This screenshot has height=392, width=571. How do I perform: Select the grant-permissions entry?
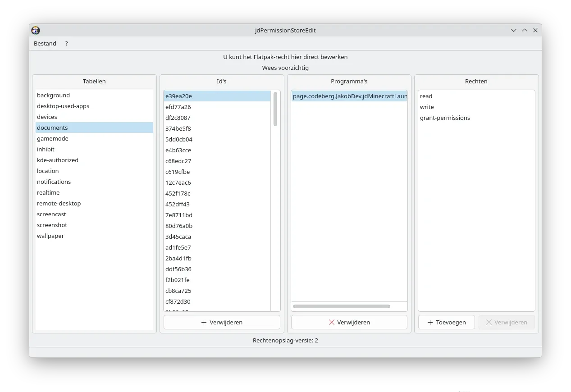point(476,118)
